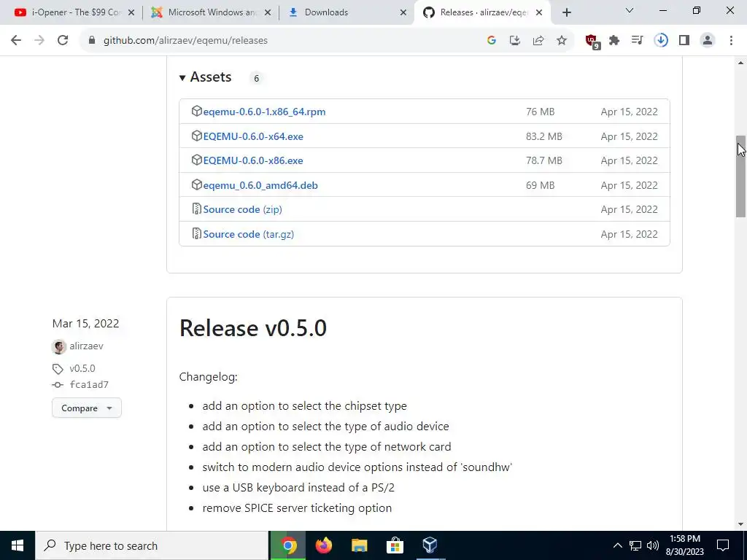Open the network status tray icon
This screenshot has height=560, width=747.
tap(635, 545)
